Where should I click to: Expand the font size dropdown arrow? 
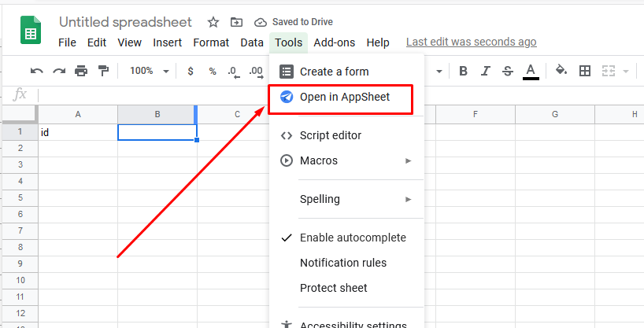pos(439,72)
